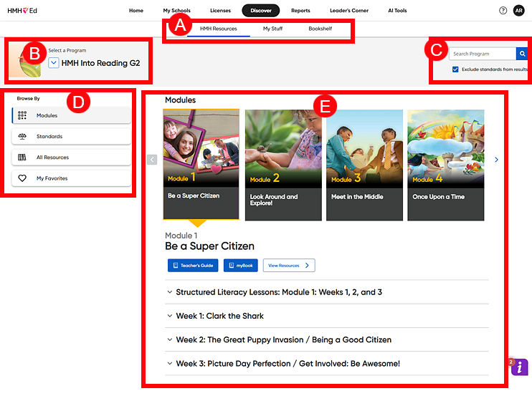Open the Home menu item
The image size is (532, 396).
136,11
